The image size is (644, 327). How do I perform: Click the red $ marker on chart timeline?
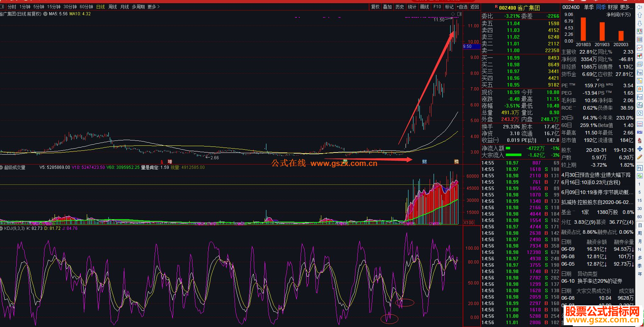tap(162, 162)
